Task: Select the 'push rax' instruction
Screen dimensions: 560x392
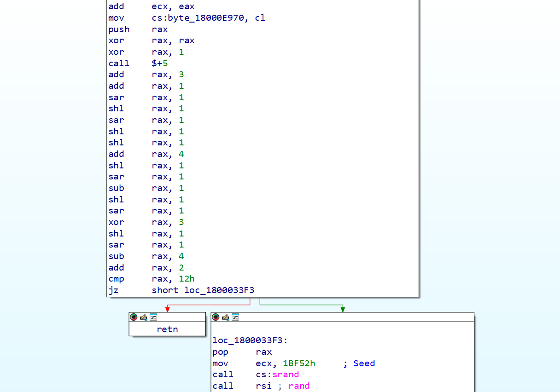Action: pos(137,29)
